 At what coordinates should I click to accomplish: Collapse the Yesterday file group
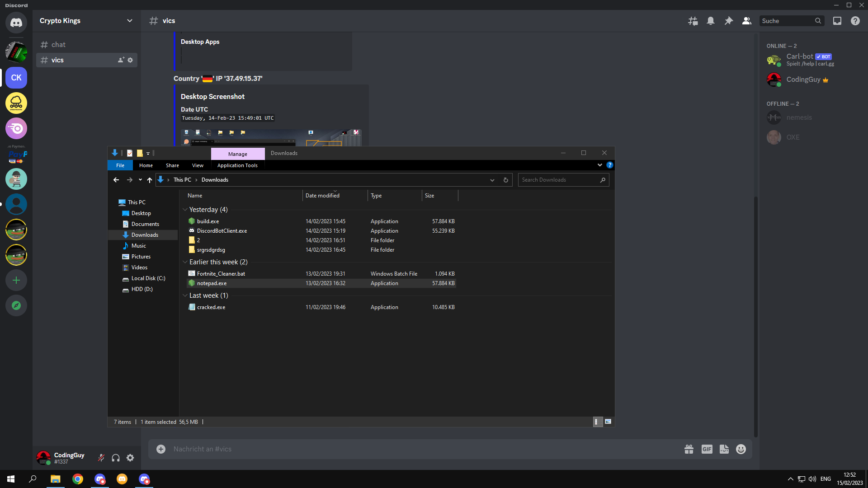click(185, 210)
